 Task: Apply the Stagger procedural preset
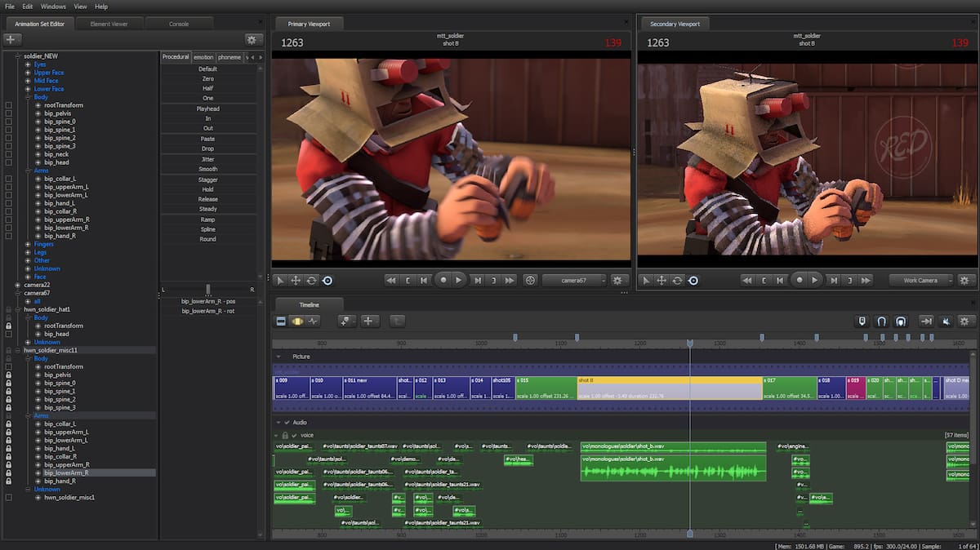point(208,179)
